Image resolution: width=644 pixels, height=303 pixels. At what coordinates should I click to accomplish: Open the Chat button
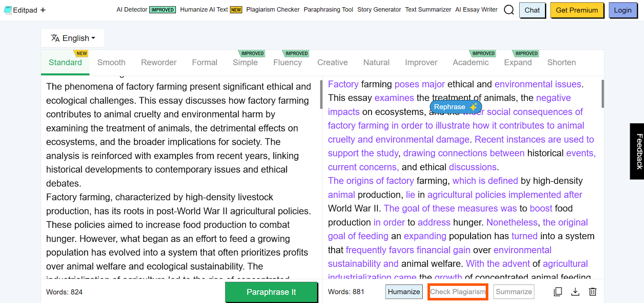tap(532, 10)
